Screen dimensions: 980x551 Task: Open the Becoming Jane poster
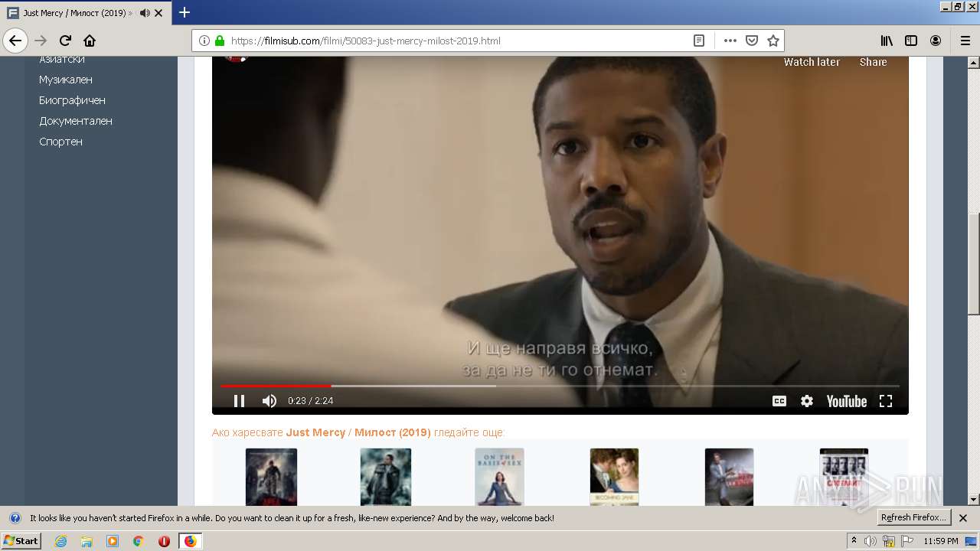click(x=614, y=477)
